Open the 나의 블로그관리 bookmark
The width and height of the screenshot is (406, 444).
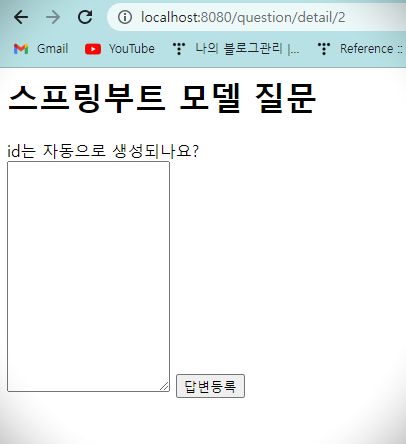click(x=236, y=49)
